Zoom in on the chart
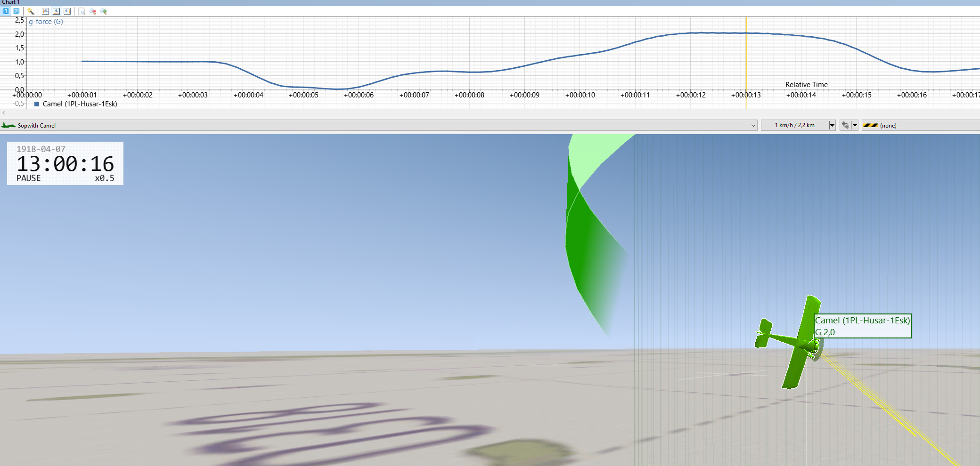The height and width of the screenshot is (466, 980). coord(104,11)
